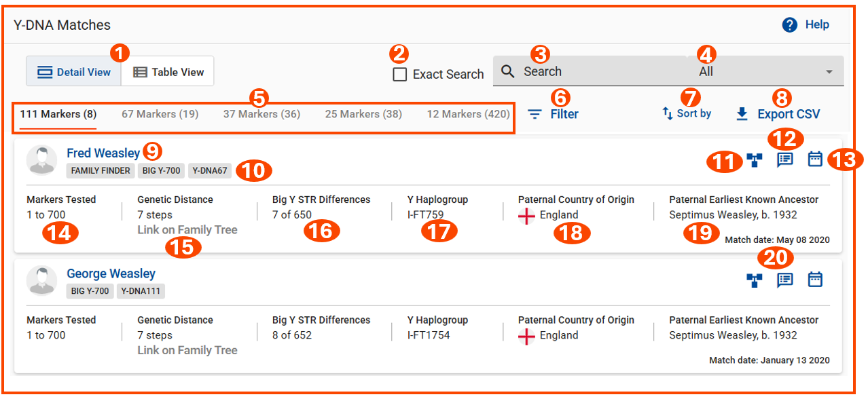Open the Filter options
This screenshot has height=399, width=868.
(x=554, y=114)
